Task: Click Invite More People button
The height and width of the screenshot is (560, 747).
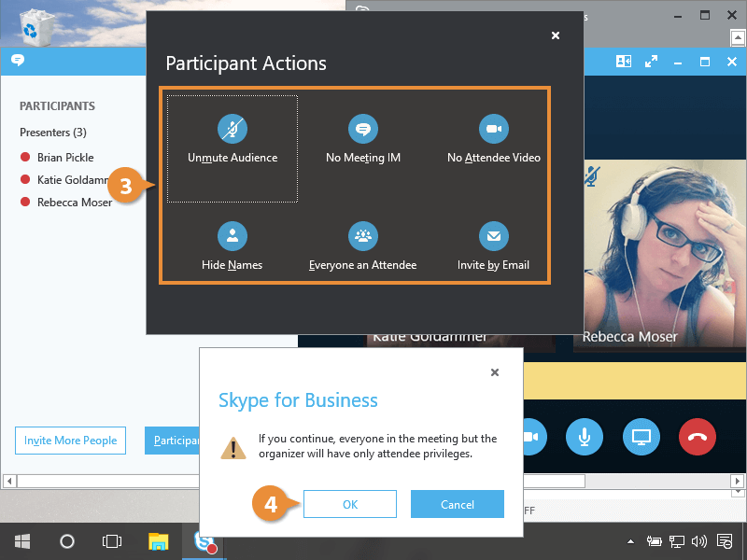Action: pos(71,441)
